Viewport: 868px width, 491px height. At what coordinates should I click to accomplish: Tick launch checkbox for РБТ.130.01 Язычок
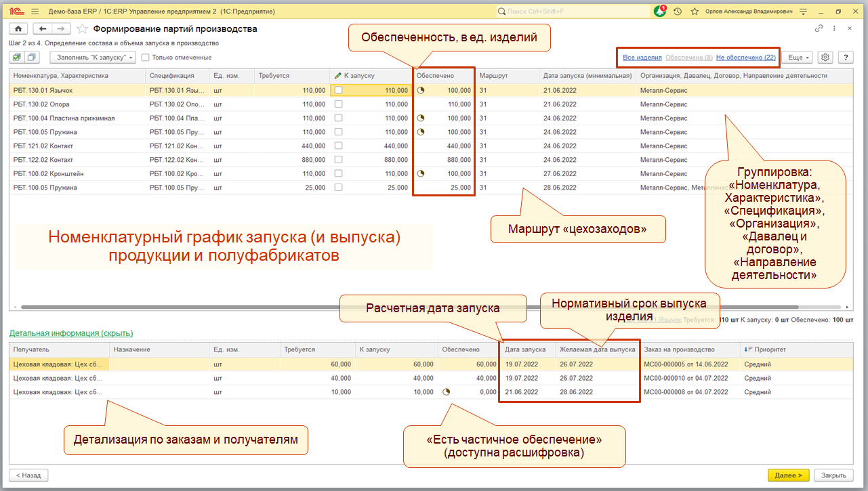(x=338, y=90)
